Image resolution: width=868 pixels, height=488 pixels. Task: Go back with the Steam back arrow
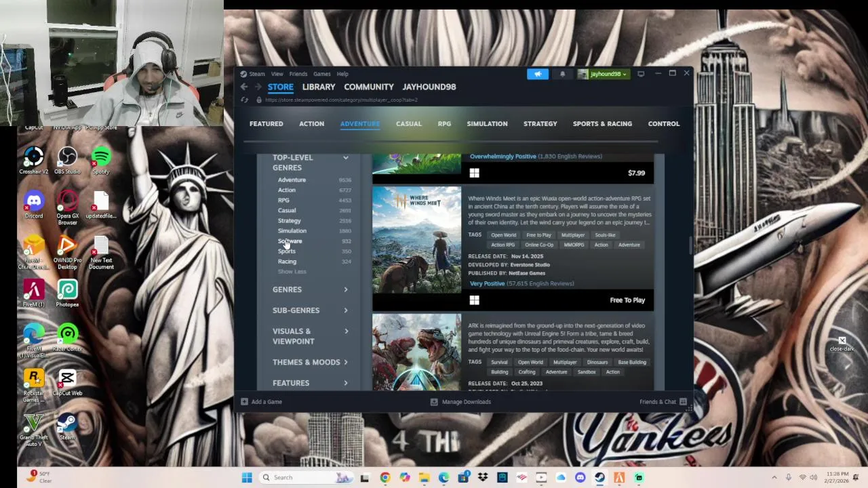(x=244, y=87)
